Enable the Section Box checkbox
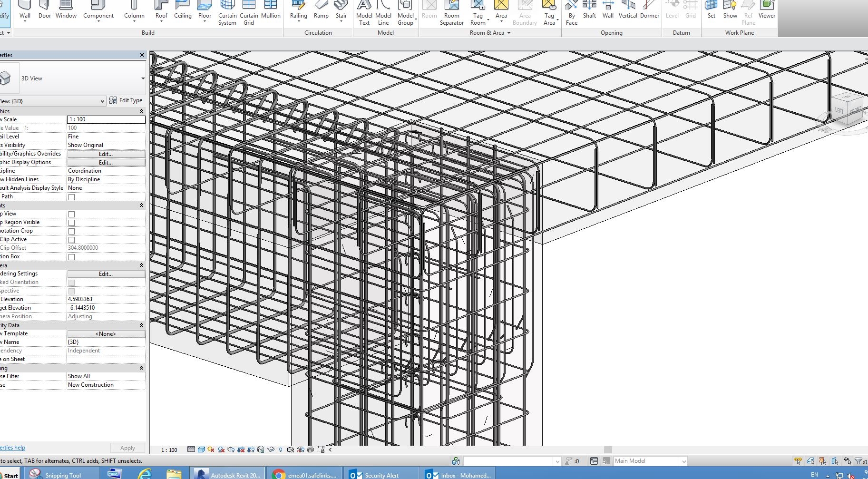Image resolution: width=868 pixels, height=479 pixels. tap(71, 257)
